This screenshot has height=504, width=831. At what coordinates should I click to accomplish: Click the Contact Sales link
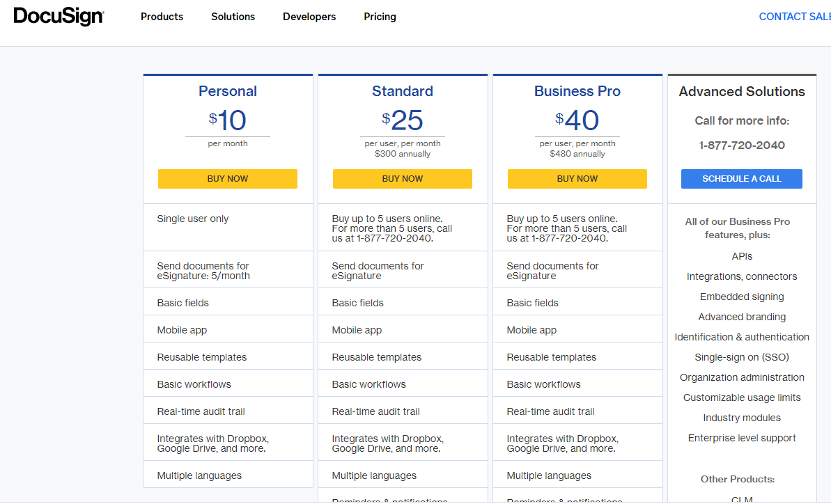794,17
